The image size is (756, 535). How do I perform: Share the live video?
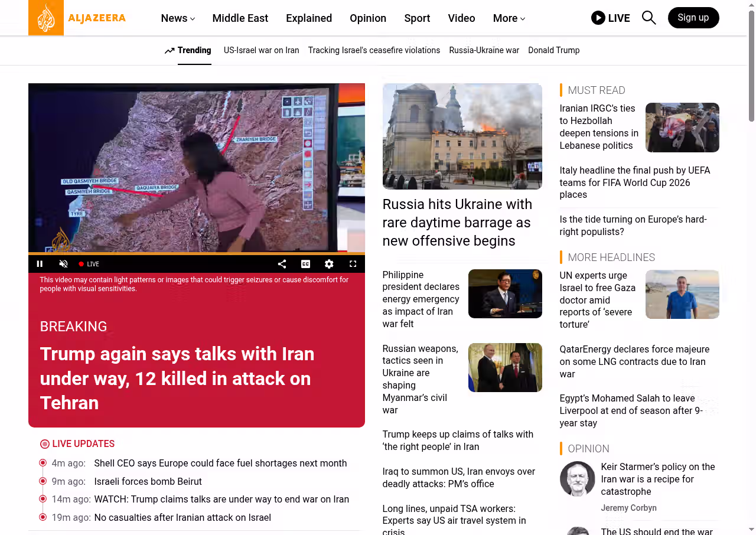[x=282, y=264]
